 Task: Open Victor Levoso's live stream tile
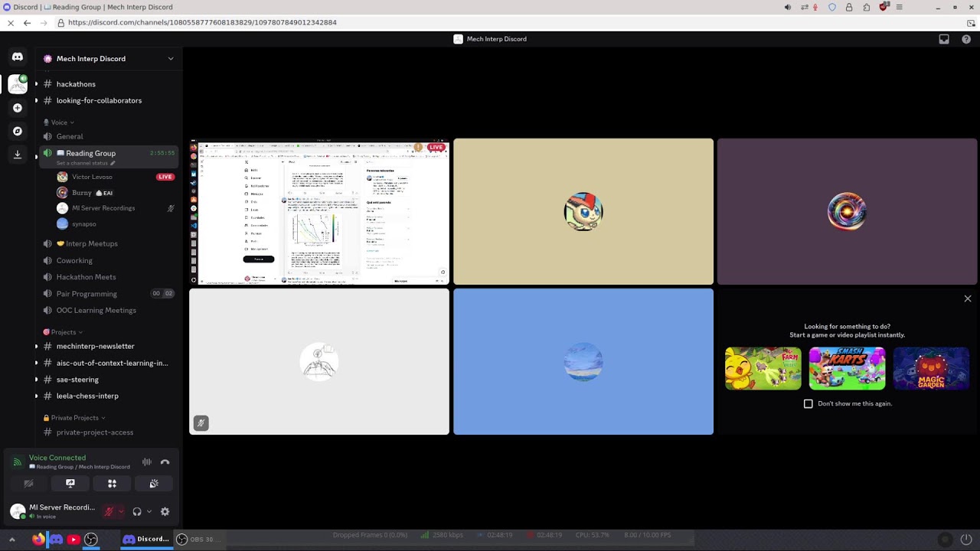coord(319,212)
